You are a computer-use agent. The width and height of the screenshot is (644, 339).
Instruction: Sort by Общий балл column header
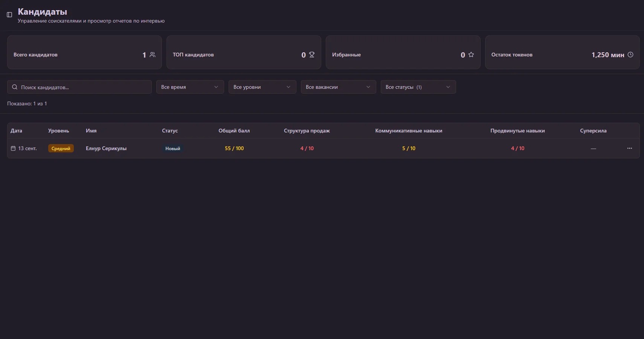(x=234, y=131)
